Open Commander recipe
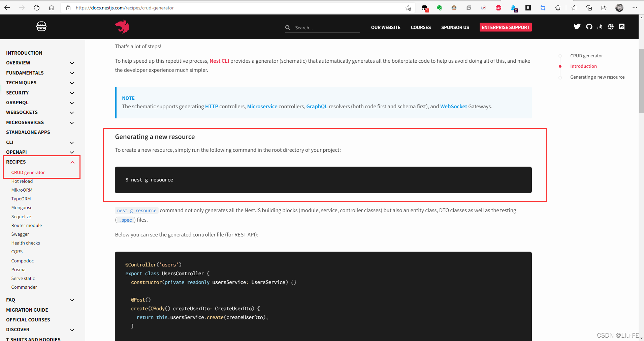Image resolution: width=644 pixels, height=341 pixels. [24, 287]
